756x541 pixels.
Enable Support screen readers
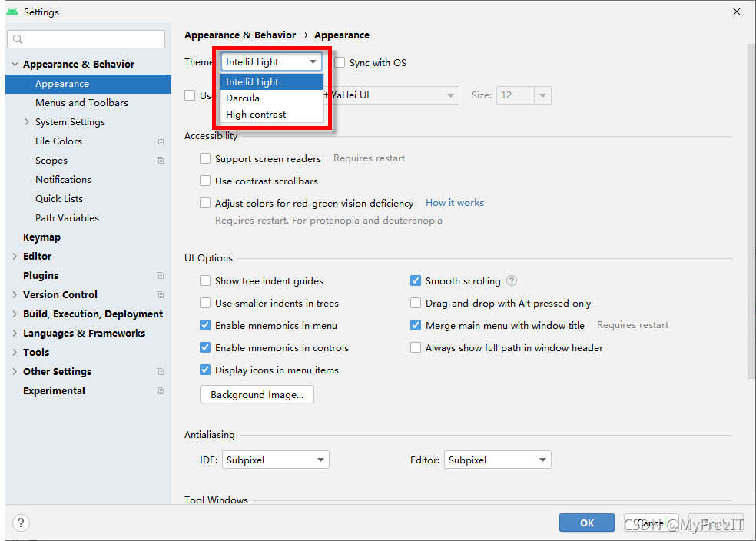205,158
